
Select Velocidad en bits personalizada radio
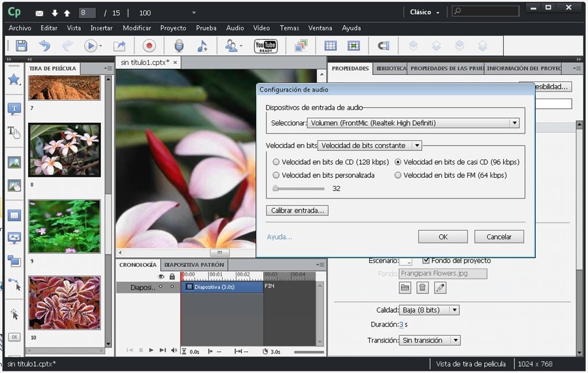(276, 175)
